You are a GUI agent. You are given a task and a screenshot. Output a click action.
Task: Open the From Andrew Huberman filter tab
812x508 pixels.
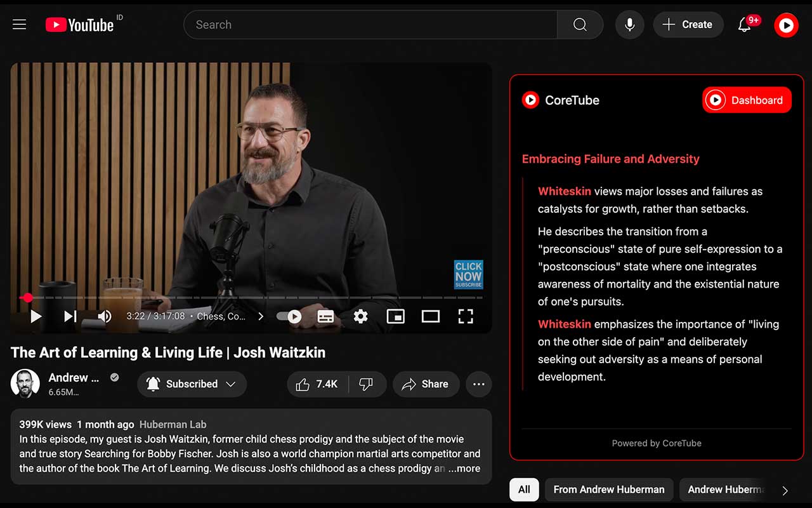608,489
